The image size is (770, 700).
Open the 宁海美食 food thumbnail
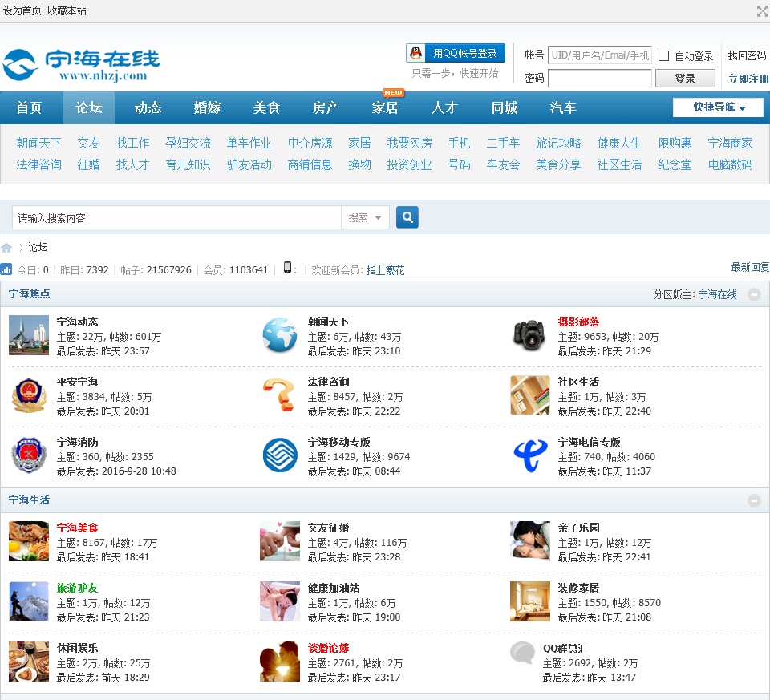(x=29, y=541)
